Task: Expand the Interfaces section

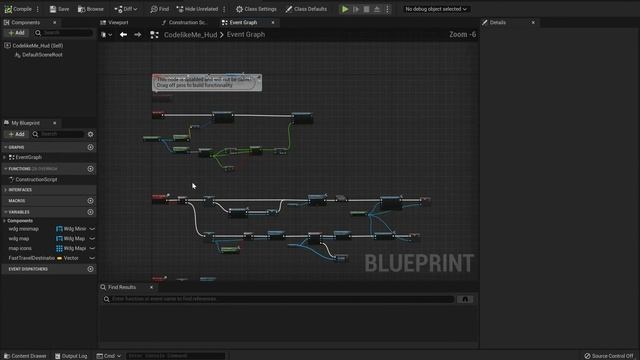Action: pyautogui.click(x=6, y=190)
